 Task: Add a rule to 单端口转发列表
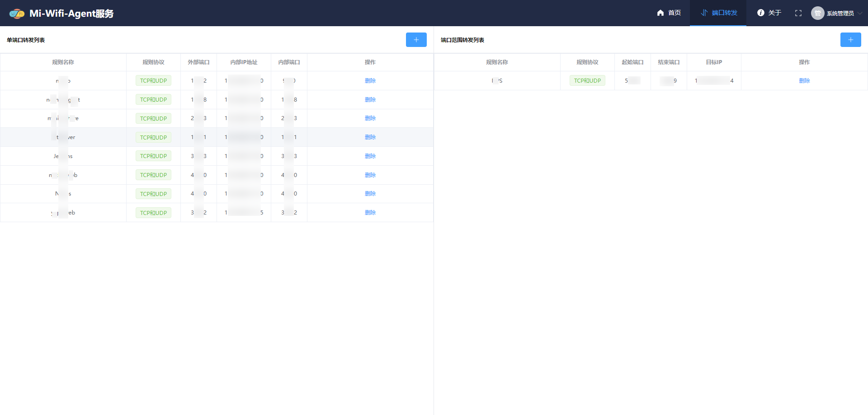pyautogui.click(x=416, y=40)
